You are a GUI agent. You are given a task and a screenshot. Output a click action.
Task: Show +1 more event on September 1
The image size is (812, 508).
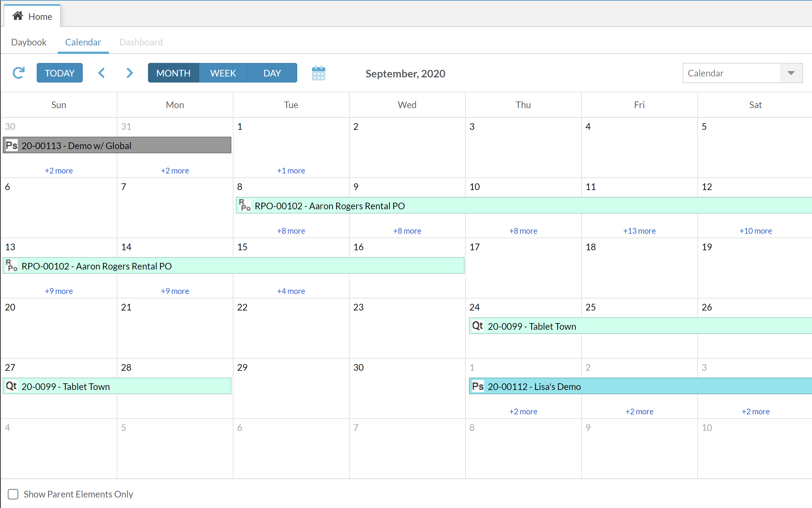coord(291,170)
